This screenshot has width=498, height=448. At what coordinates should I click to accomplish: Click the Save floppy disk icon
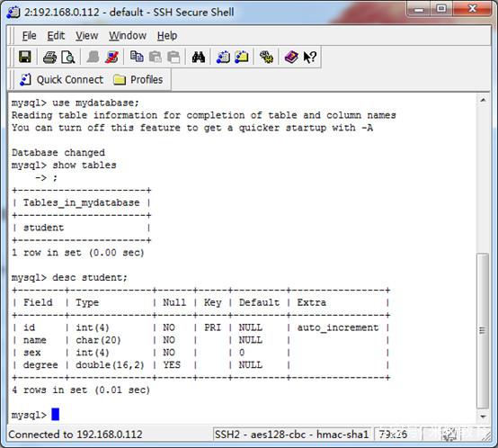pos(25,58)
